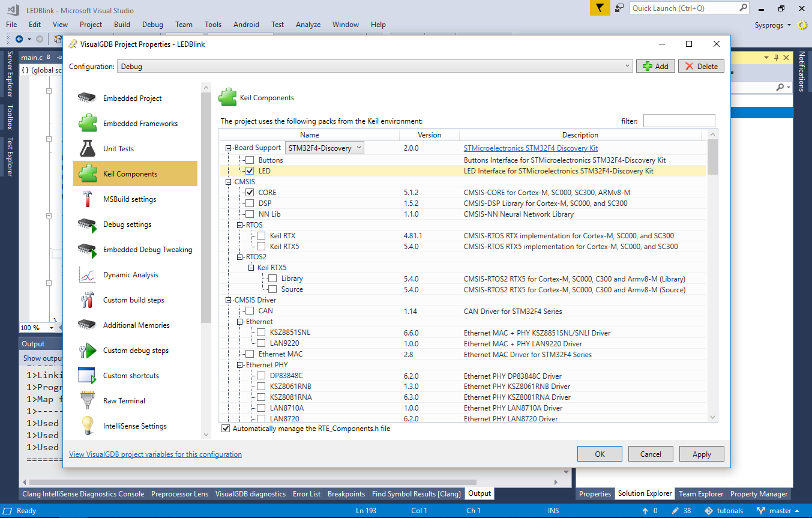812x518 pixels.
Task: Click the Apply button
Action: (702, 454)
